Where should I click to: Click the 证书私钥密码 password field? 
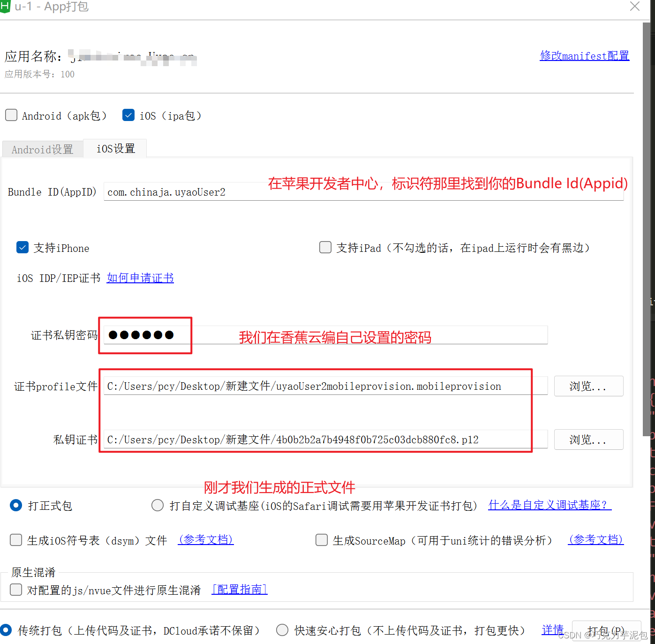325,335
